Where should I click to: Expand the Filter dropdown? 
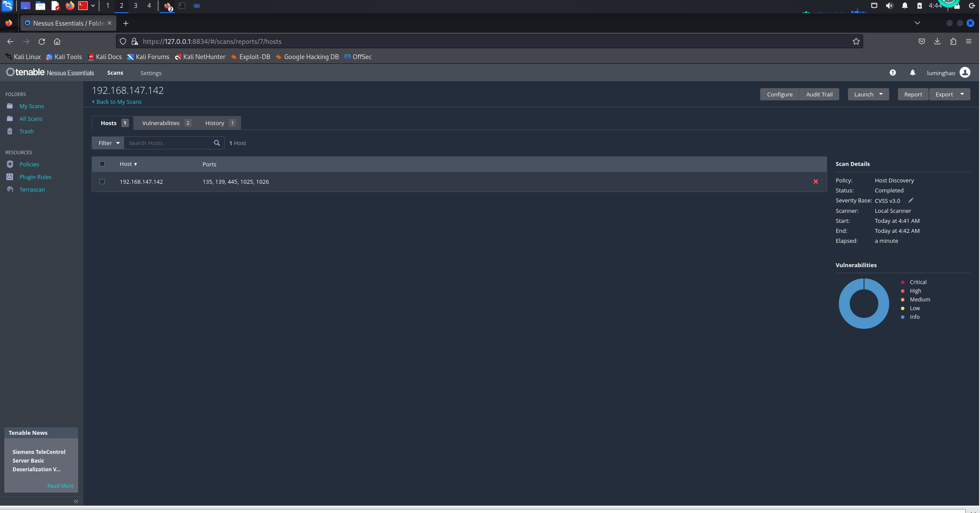pyautogui.click(x=108, y=143)
